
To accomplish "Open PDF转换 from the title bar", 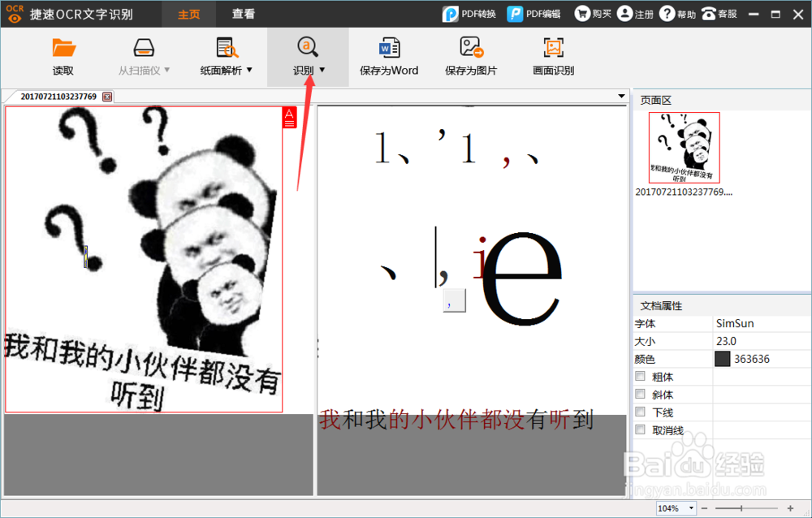I will pos(469,13).
